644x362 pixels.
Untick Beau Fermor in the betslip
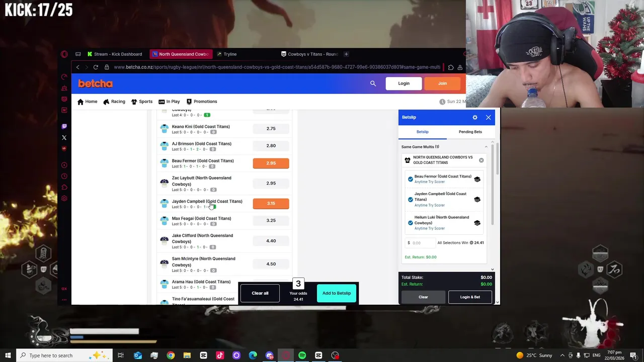(x=411, y=179)
